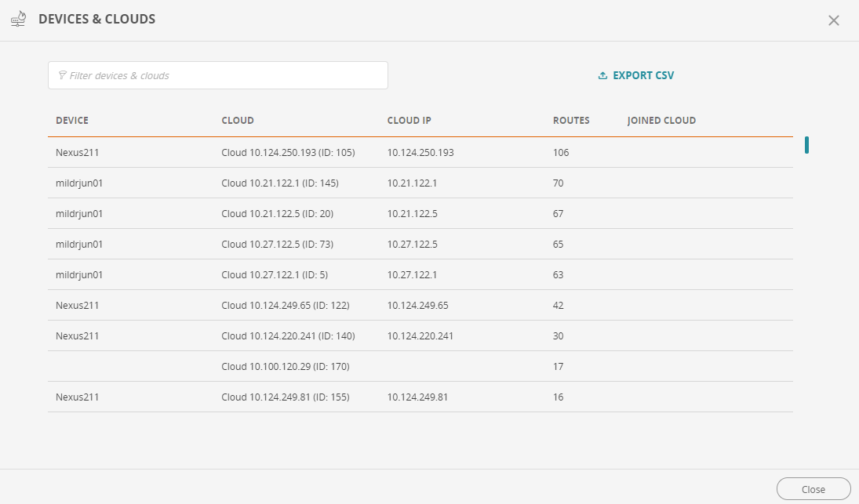Click route count 16 in last row
The height and width of the screenshot is (504, 859).
[559, 397]
